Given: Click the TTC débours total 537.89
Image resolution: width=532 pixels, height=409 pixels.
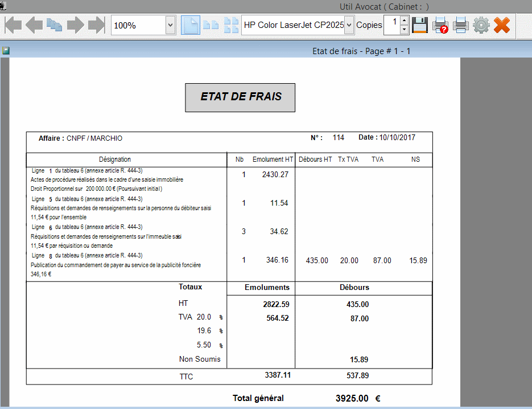Looking at the screenshot, I should (358, 376).
